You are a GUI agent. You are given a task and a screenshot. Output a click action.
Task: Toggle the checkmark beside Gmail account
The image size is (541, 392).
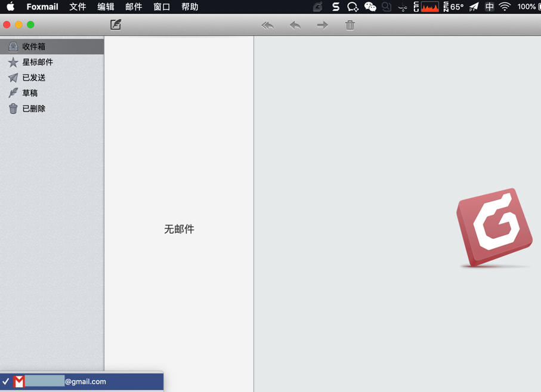(x=6, y=381)
